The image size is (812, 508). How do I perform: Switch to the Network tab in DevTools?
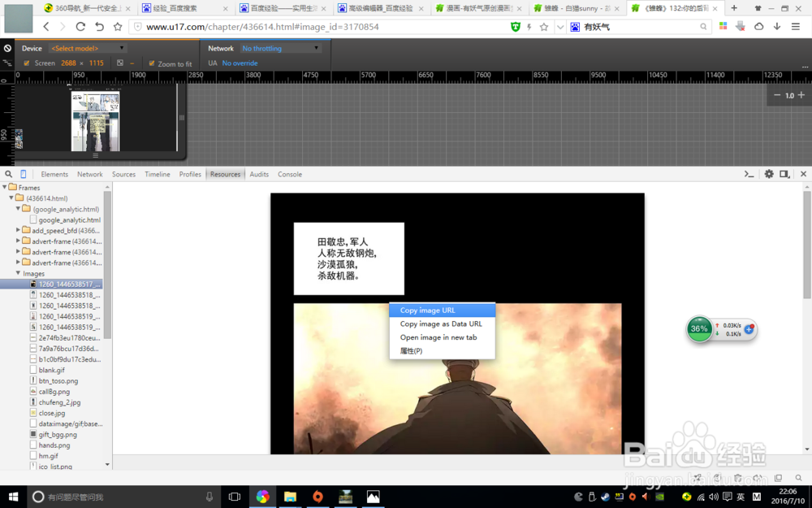(x=89, y=174)
